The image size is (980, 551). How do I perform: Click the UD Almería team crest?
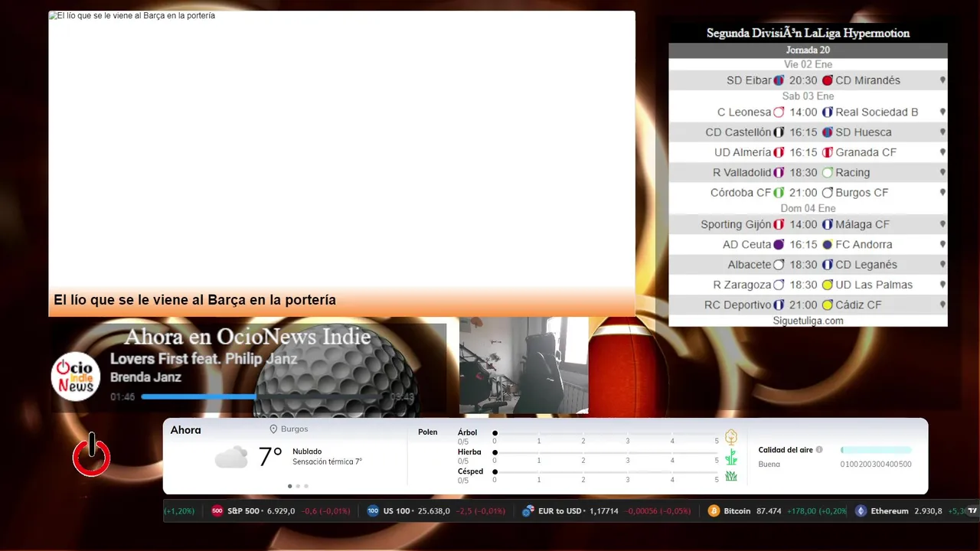click(779, 152)
